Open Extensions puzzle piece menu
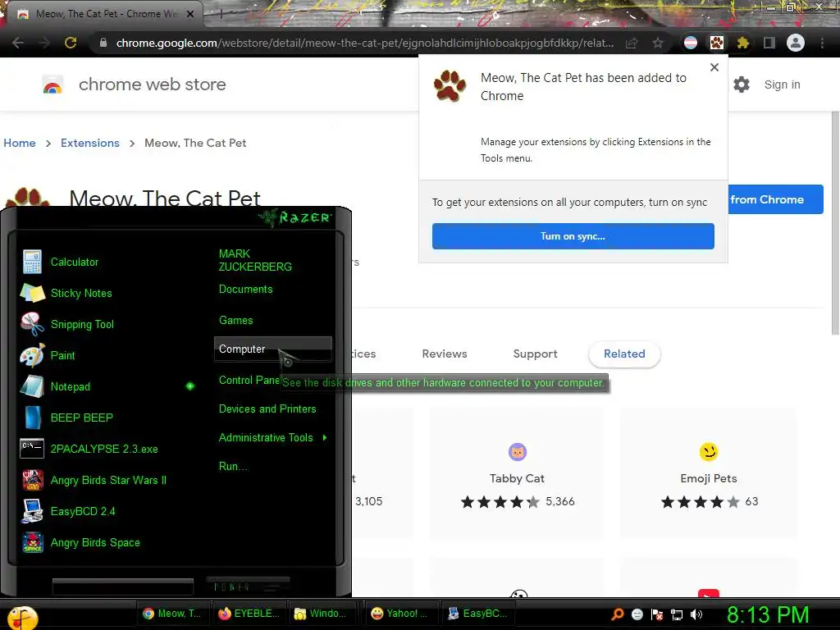This screenshot has height=630, width=840. click(x=742, y=43)
